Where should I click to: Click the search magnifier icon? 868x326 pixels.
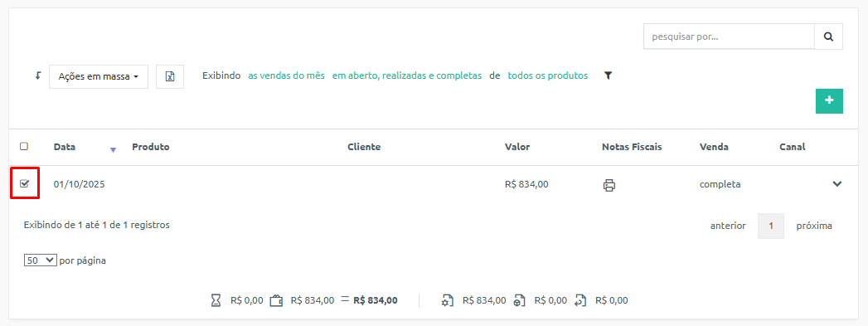(829, 36)
